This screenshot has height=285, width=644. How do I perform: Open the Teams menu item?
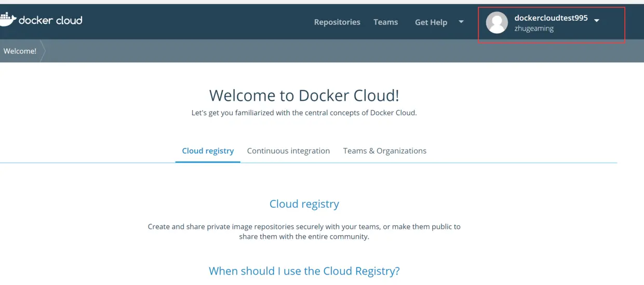(385, 22)
